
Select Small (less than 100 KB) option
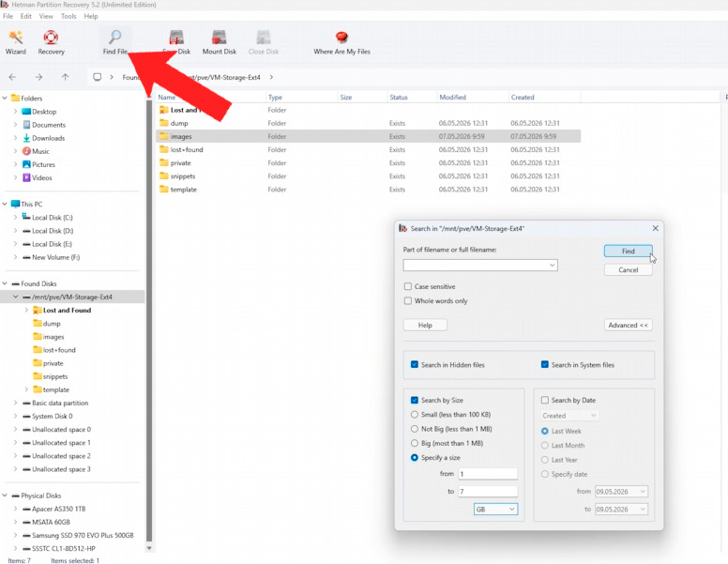(415, 415)
